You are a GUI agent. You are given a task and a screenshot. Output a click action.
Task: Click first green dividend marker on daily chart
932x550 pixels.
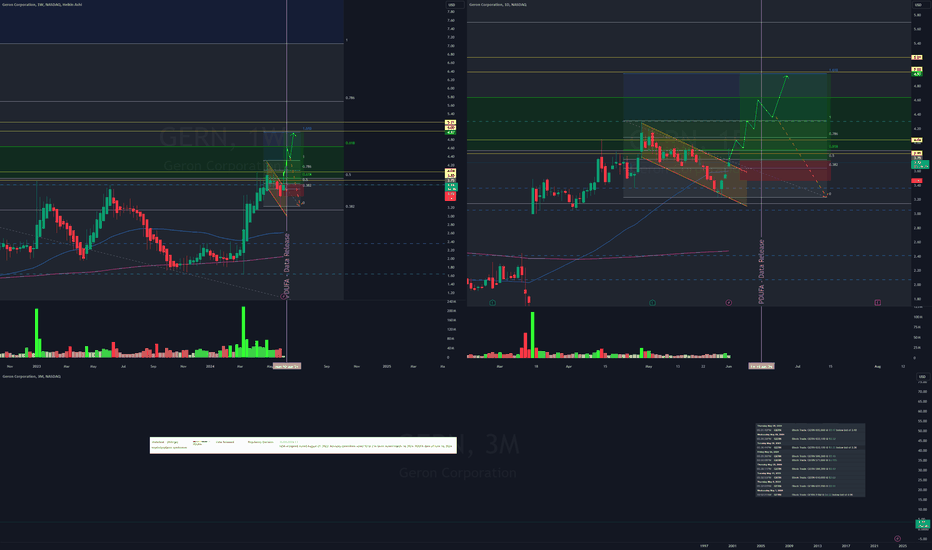[x=492, y=303]
